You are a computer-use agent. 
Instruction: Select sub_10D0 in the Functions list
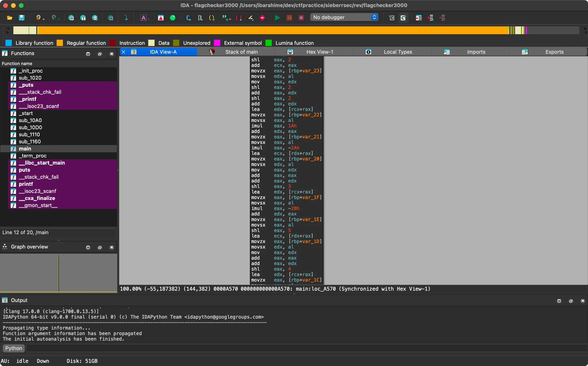point(30,127)
